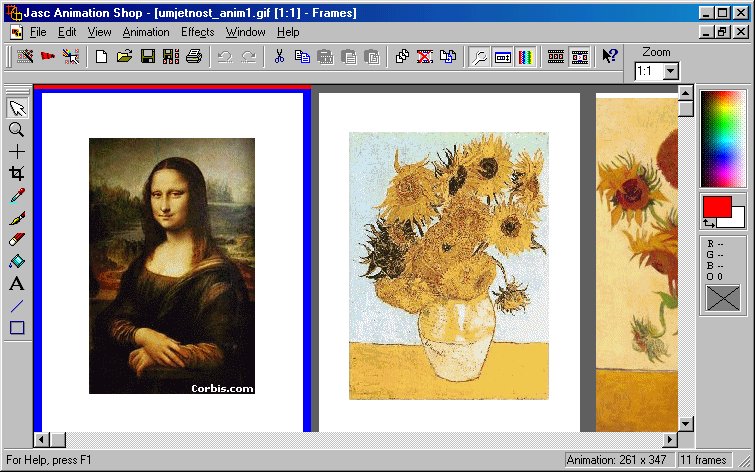Select the Crop tool

(x=17, y=173)
